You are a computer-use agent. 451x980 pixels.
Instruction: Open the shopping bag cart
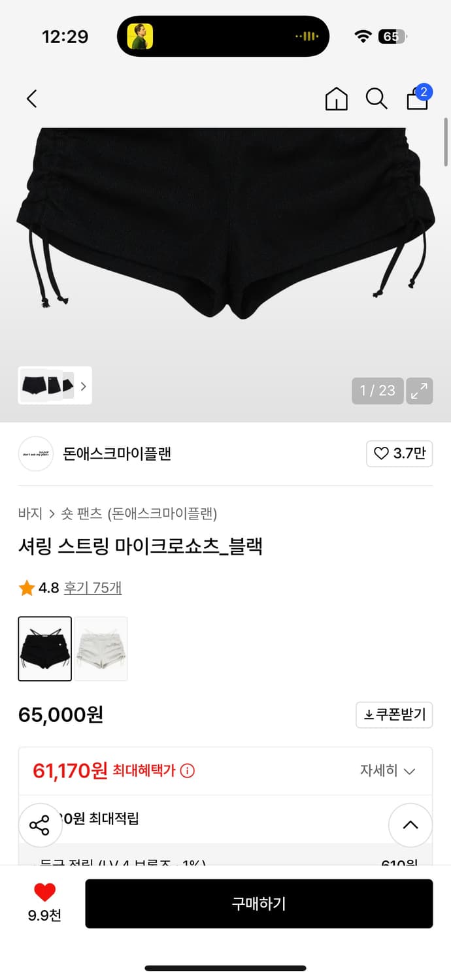(x=418, y=98)
